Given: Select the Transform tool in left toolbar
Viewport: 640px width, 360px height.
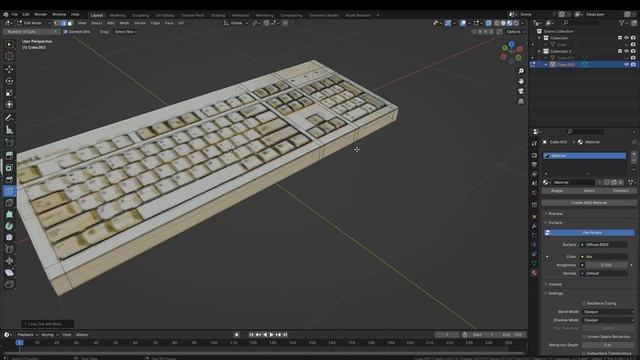Looking at the screenshot, I should [9, 104].
